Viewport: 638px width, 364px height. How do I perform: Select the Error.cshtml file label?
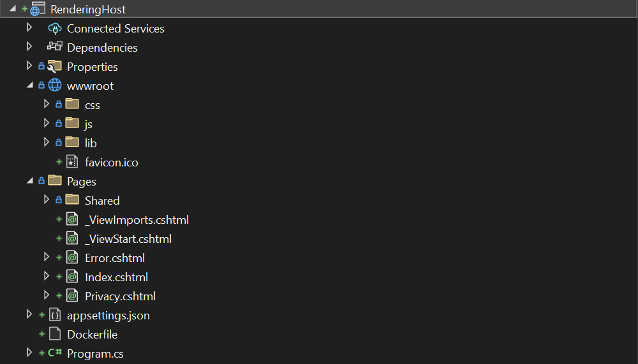click(115, 258)
